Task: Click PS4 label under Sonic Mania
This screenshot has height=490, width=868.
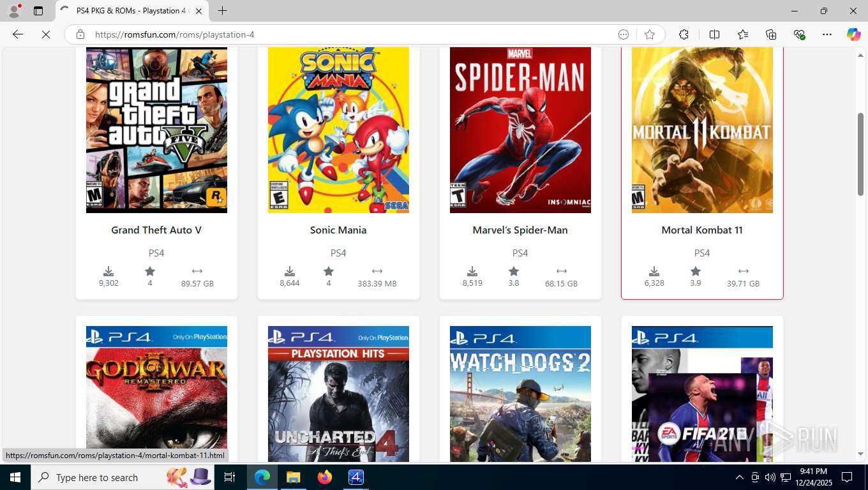Action: click(x=338, y=253)
